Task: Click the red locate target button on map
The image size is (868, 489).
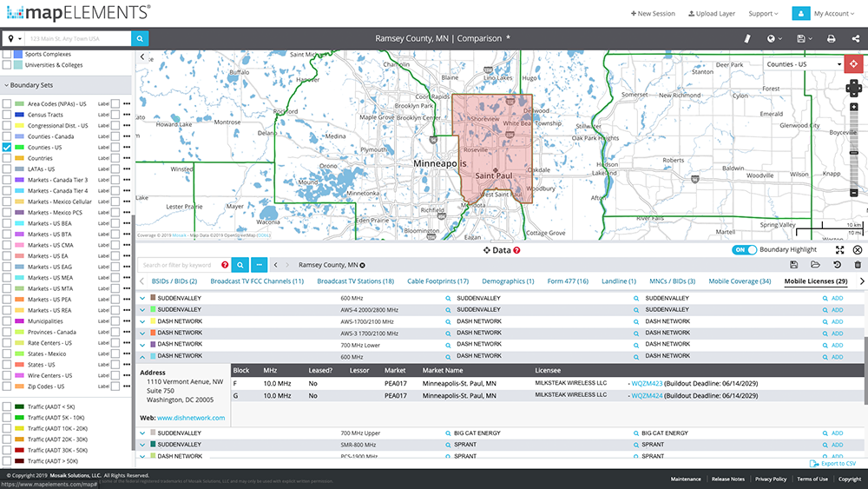Action: coord(855,64)
